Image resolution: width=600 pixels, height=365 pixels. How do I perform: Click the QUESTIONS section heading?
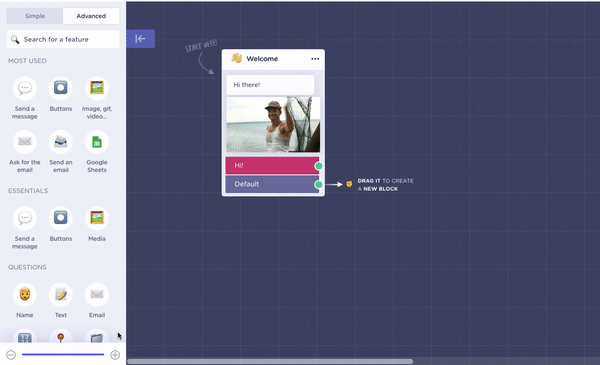click(27, 267)
